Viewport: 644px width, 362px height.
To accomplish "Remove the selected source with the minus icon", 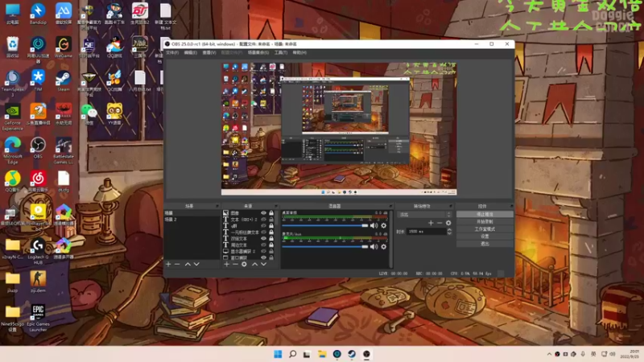I will pos(235,265).
